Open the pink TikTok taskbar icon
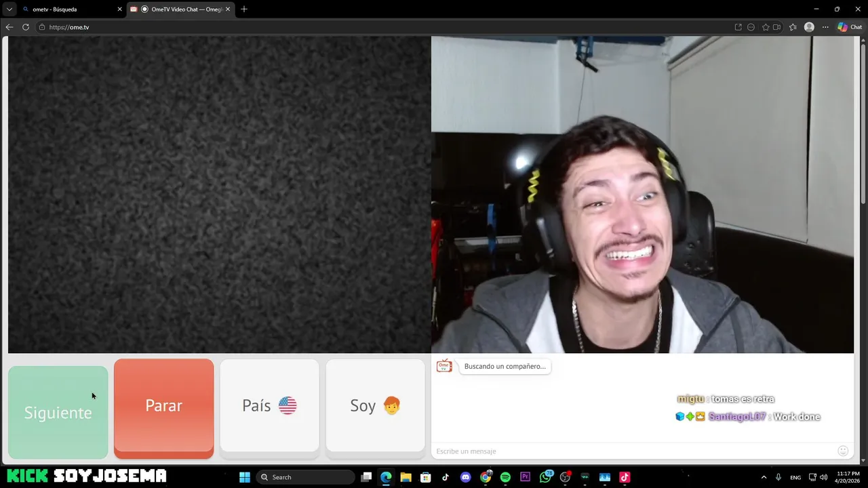The height and width of the screenshot is (488, 868). [x=625, y=477]
